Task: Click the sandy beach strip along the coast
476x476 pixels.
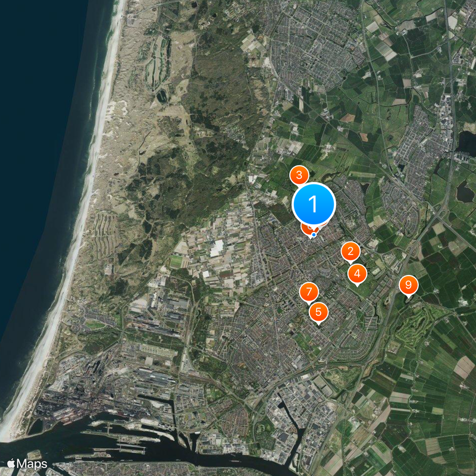Action: click(76, 243)
